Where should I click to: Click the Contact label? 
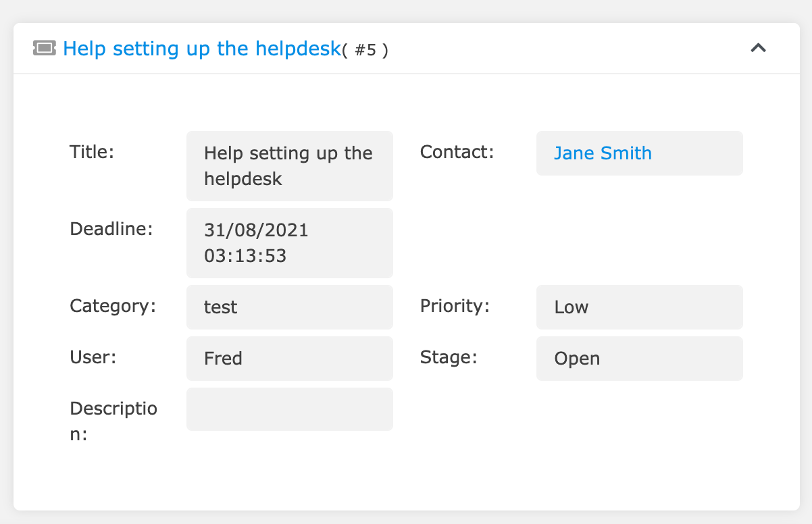point(457,152)
